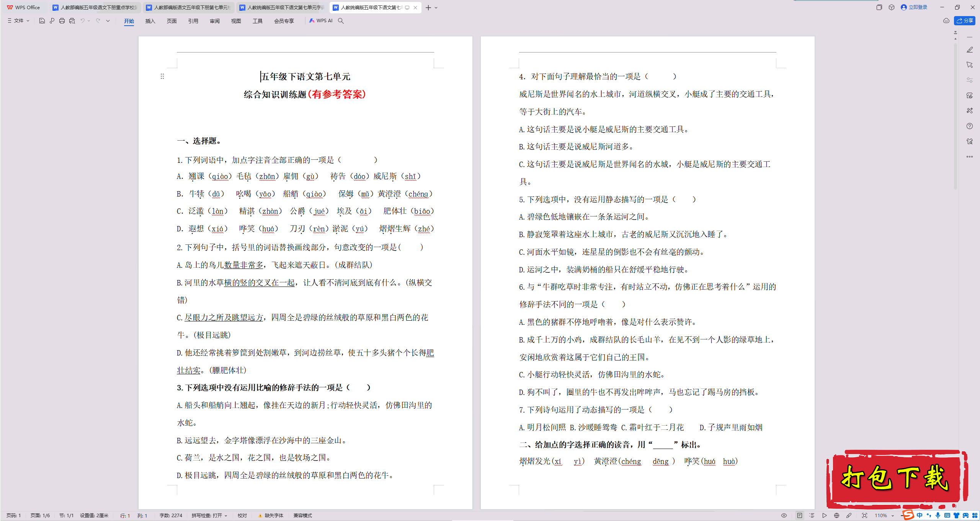Click the 字数: 2274 word count

pos(171,516)
